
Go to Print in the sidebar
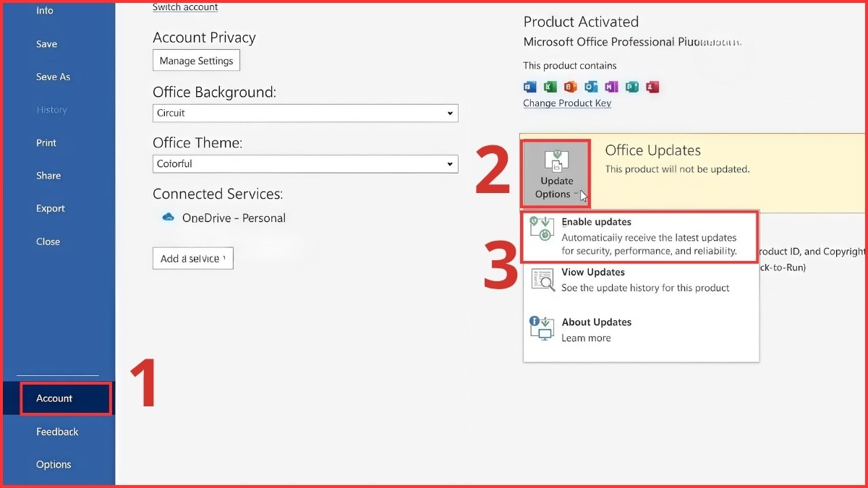click(x=46, y=143)
